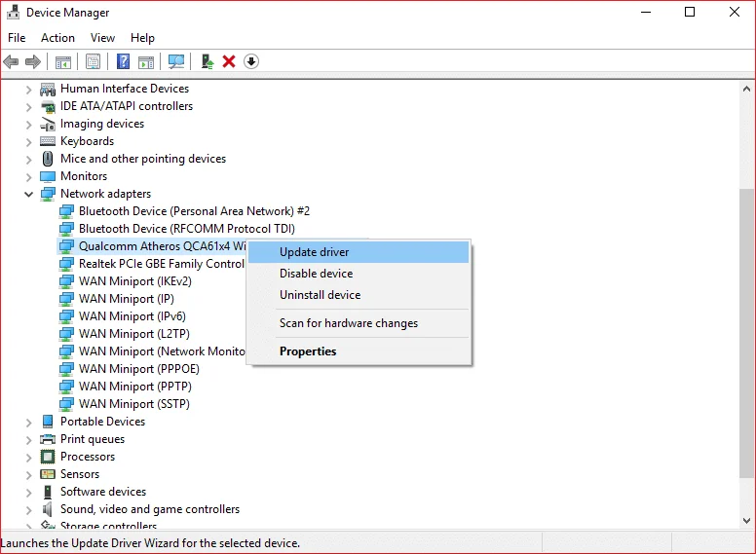The image size is (756, 554).
Task: Select WAN Miniport (IPv6)
Action: pos(132,316)
